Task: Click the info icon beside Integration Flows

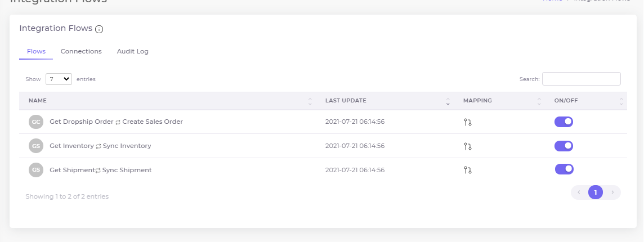Action: point(99,29)
